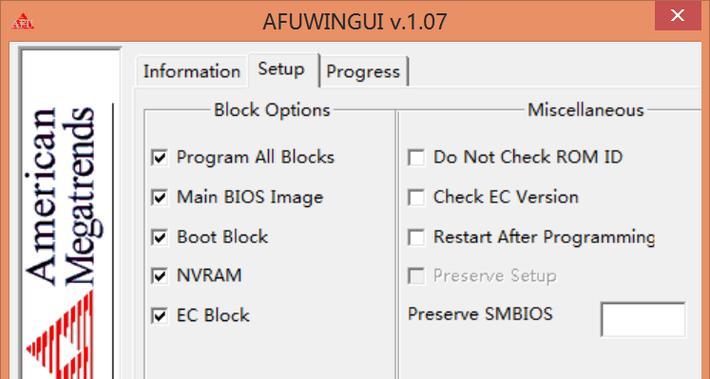Toggle the EC Block checkbox

(159, 316)
